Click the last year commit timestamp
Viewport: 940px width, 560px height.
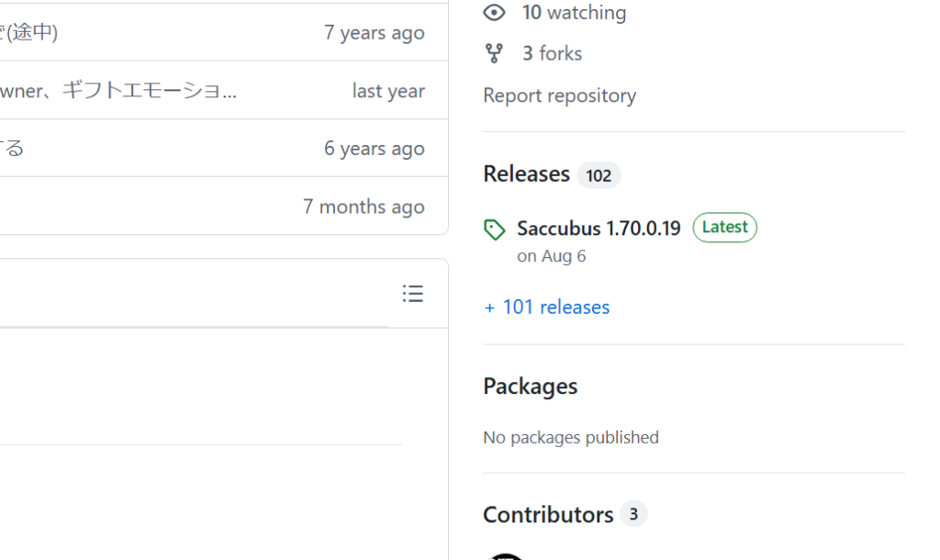[x=388, y=91]
